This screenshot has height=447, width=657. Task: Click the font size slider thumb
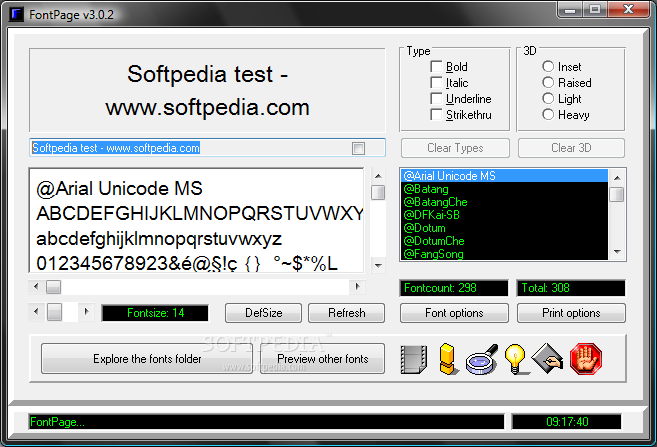pos(54,312)
